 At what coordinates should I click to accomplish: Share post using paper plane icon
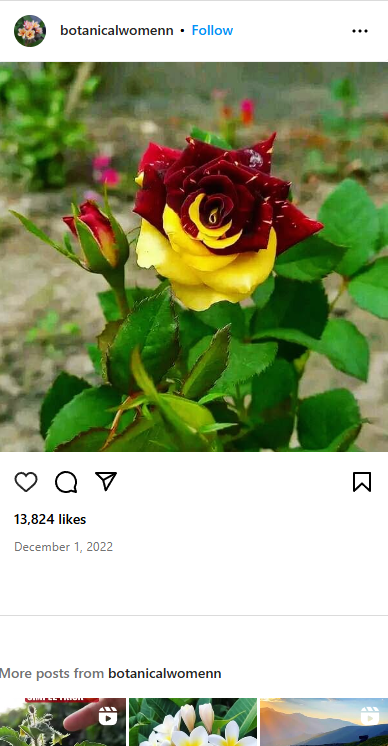pyautogui.click(x=106, y=481)
